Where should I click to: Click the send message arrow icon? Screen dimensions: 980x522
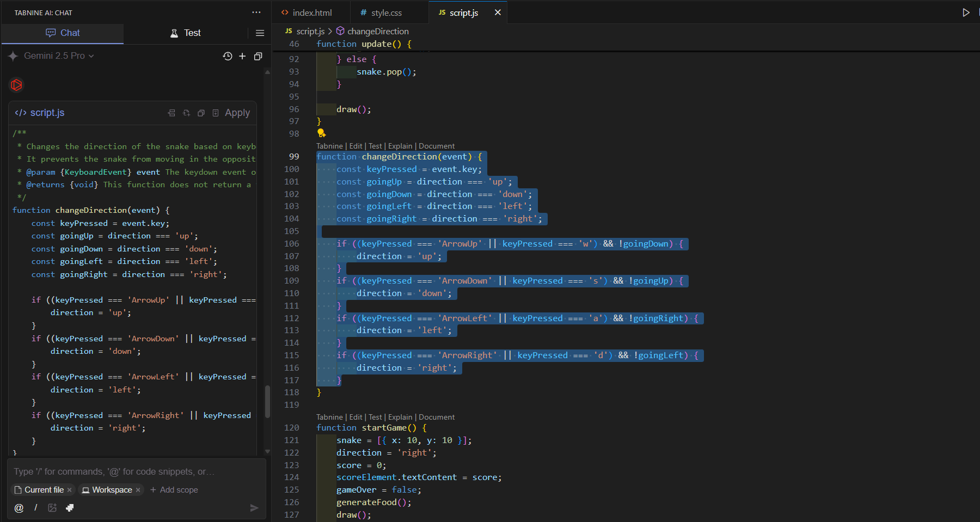click(254, 508)
